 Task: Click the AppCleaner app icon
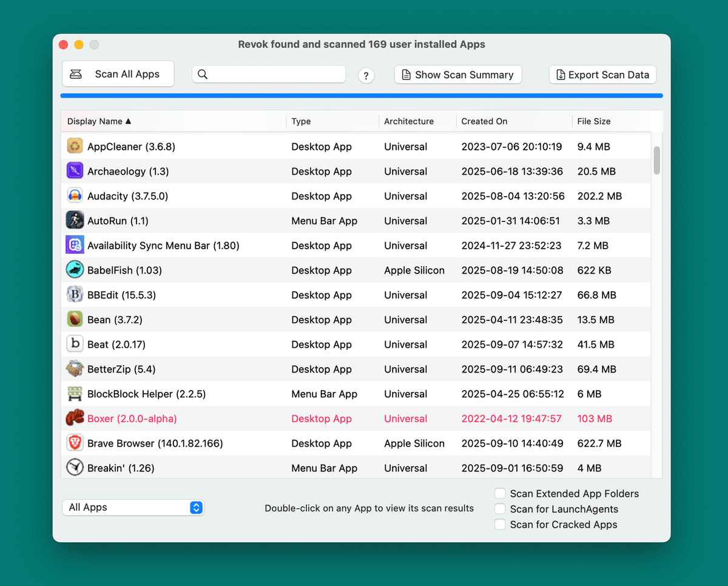click(75, 147)
